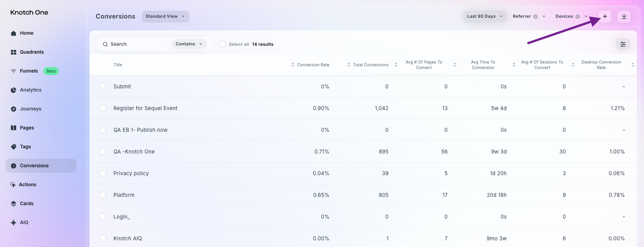
Task: Click the 14 results count text
Action: coord(263,44)
